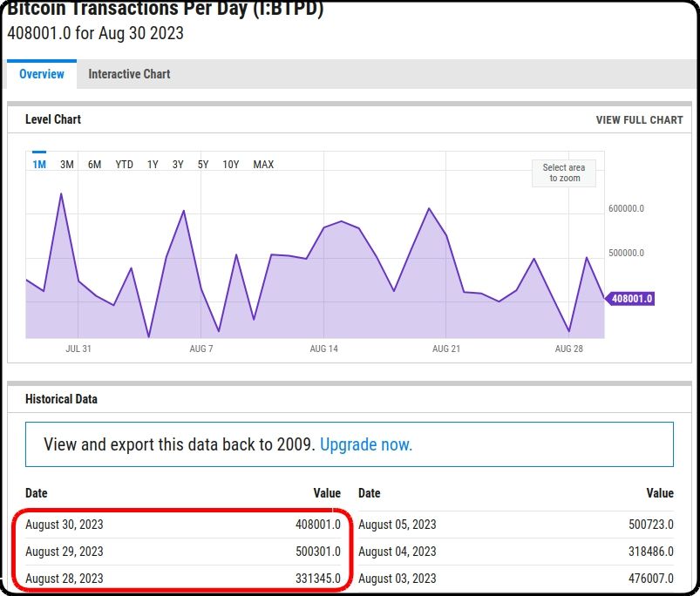Screen dimensions: 700x596
Task: Select the 1Y chart range
Action: pos(153,164)
